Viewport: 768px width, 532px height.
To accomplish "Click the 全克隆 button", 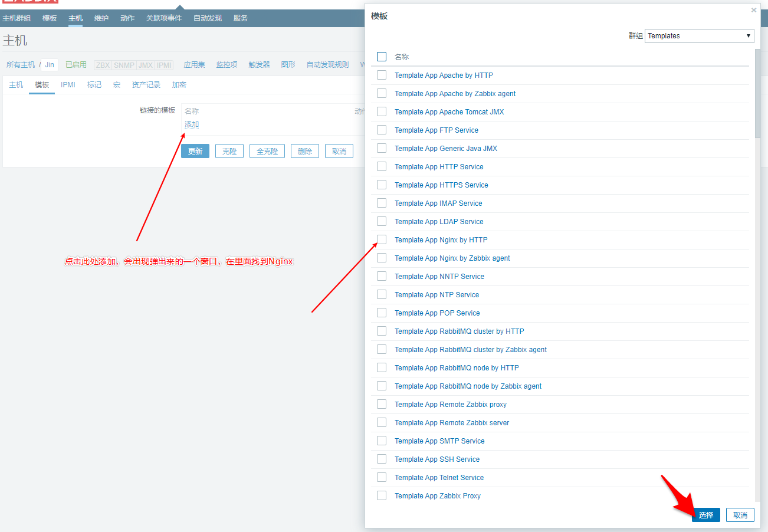I will point(267,151).
